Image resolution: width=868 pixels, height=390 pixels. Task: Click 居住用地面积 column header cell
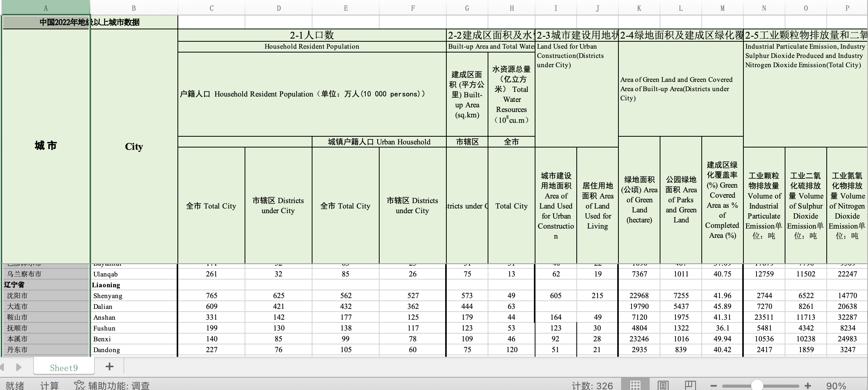point(598,205)
